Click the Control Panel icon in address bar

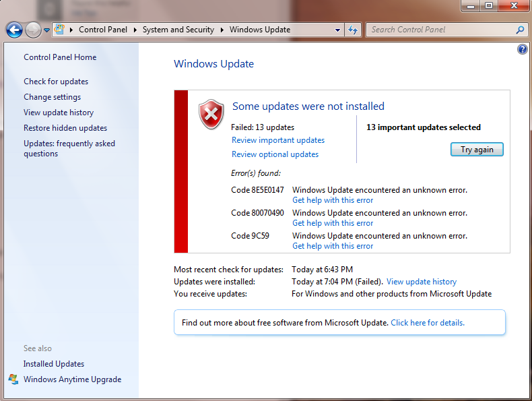[x=59, y=29]
